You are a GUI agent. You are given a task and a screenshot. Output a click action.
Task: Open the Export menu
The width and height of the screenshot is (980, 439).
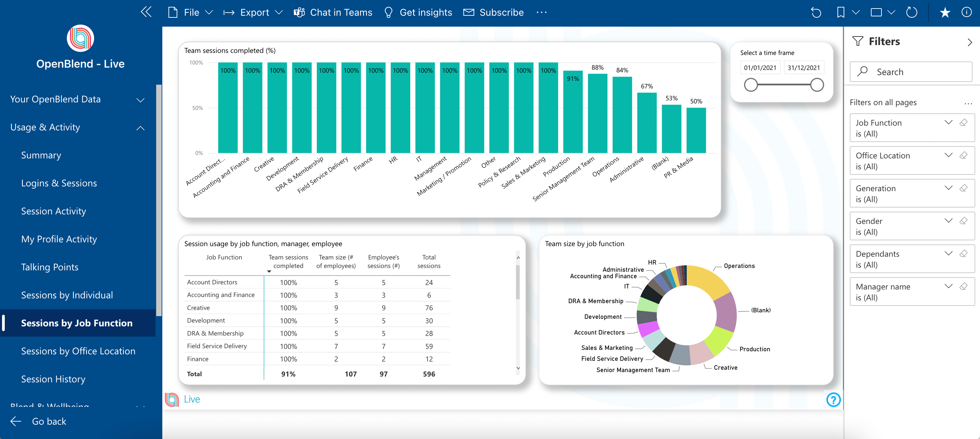click(x=254, y=13)
